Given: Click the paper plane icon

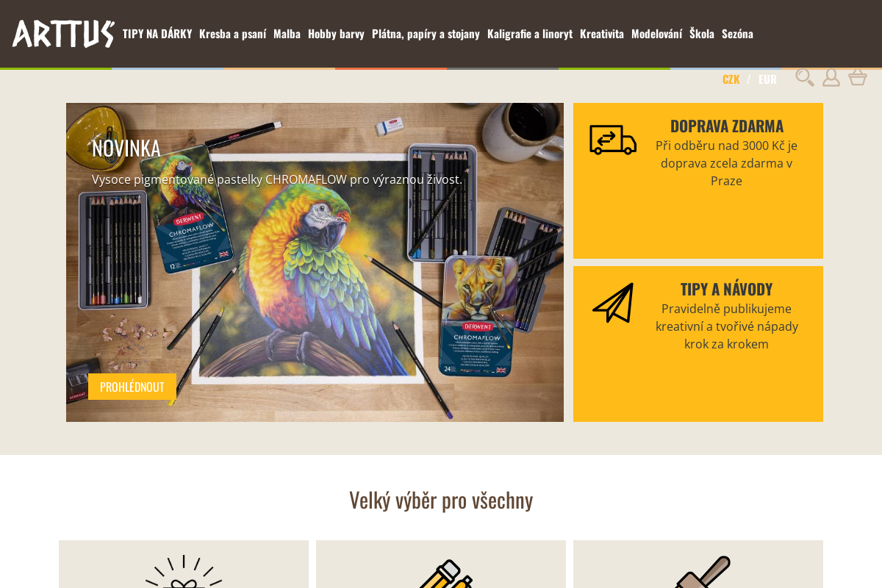Looking at the screenshot, I should (x=613, y=303).
